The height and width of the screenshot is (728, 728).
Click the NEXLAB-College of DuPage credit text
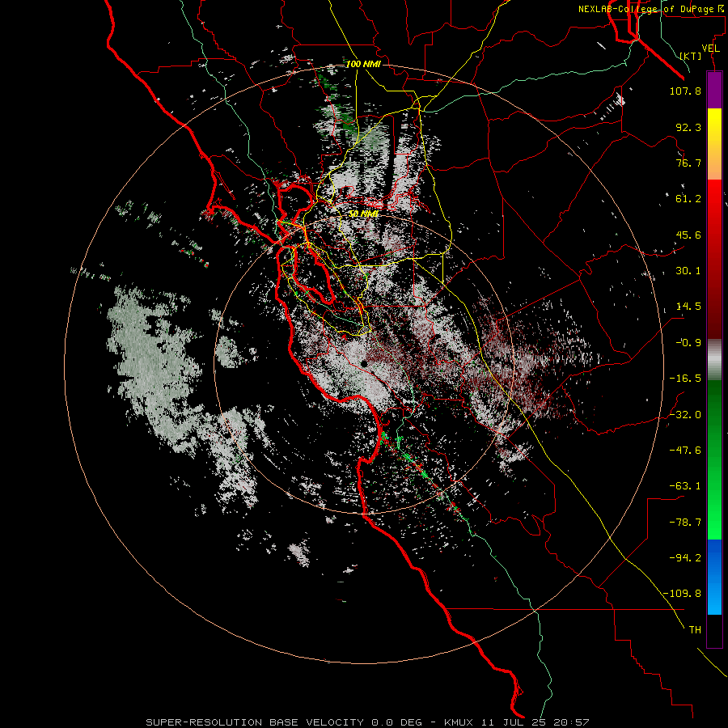coord(650,9)
